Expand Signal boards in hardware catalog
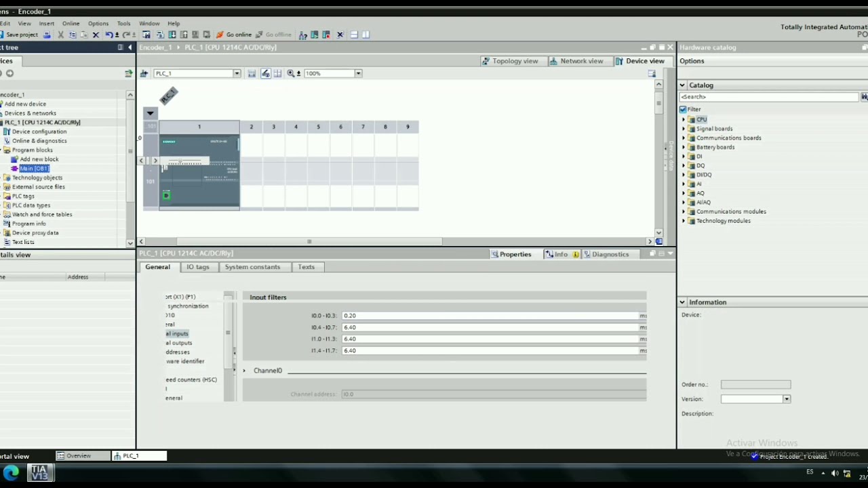 [684, 129]
